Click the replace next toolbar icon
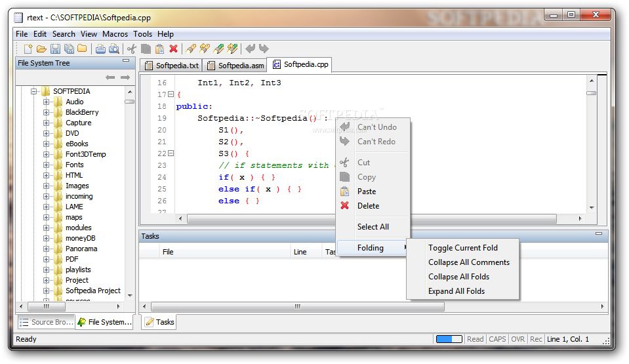 tap(232, 49)
